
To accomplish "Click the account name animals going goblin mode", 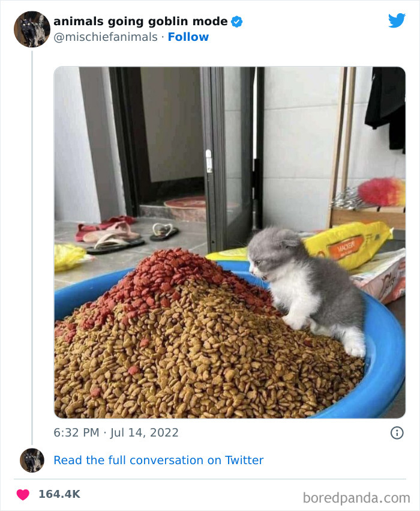I will coord(140,22).
